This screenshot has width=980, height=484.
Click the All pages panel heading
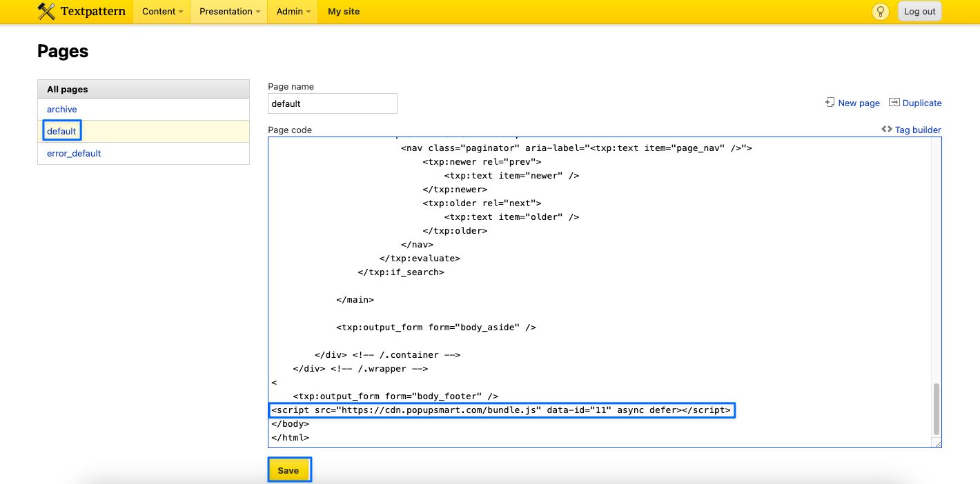click(144, 89)
